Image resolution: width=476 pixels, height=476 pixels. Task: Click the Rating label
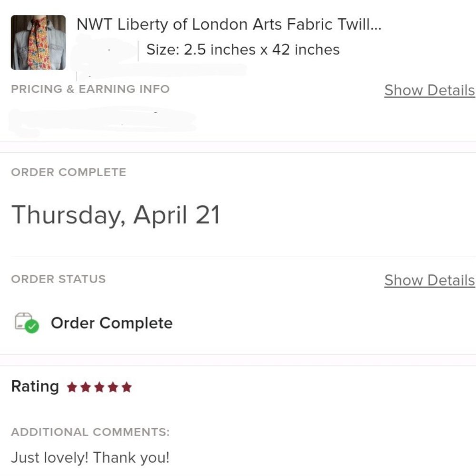point(35,387)
